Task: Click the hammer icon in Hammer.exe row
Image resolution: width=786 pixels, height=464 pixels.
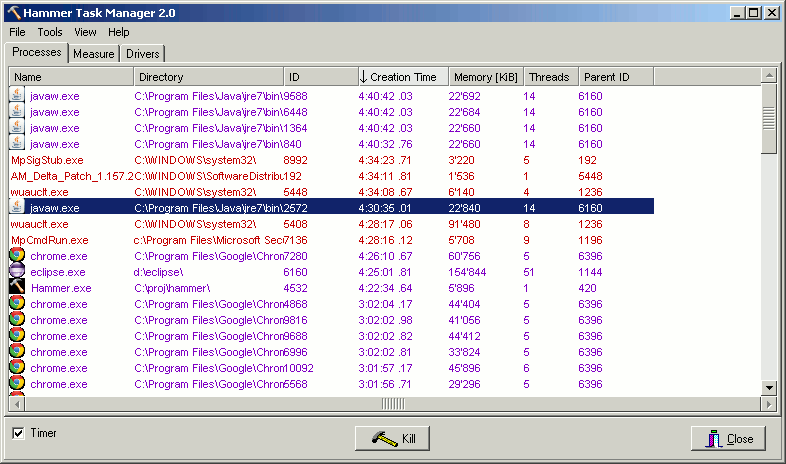Action: (x=17, y=287)
